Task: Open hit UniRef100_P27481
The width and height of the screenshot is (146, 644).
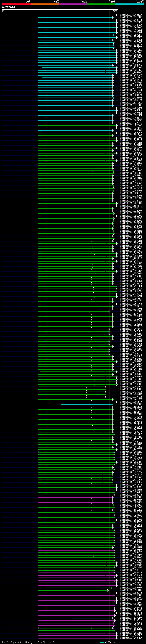Action: [x=131, y=67]
